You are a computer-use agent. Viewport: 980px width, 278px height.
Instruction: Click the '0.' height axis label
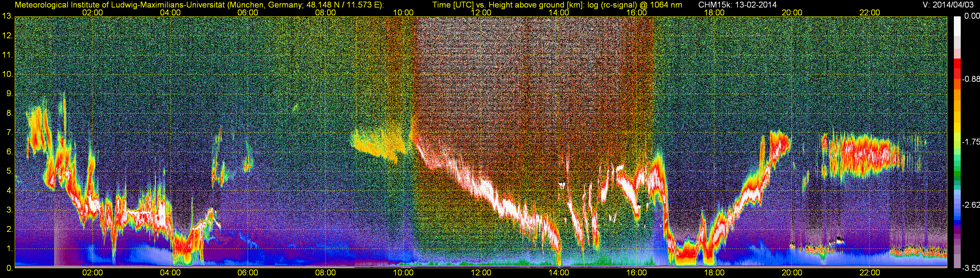9,268
